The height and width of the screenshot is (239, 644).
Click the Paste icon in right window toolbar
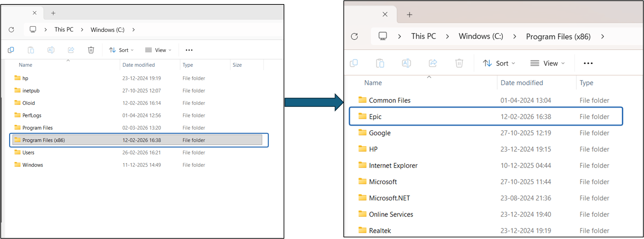(380, 63)
